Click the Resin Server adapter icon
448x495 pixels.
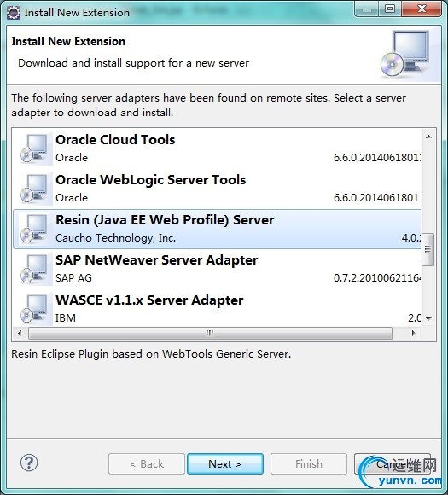[35, 229]
